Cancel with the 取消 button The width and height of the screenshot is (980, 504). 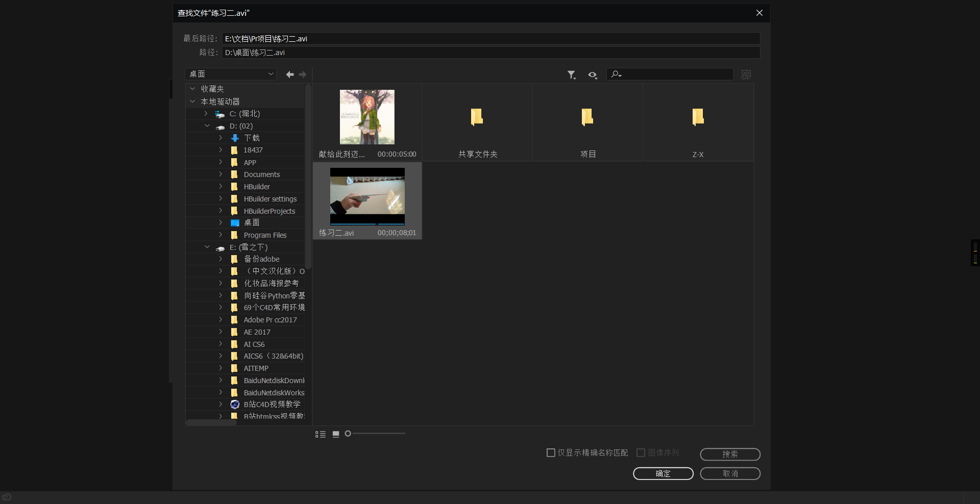pos(730,474)
